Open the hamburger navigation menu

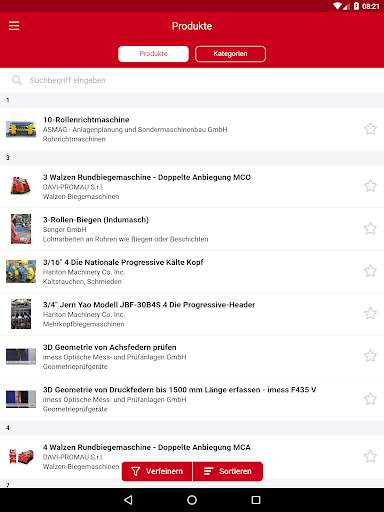pos(14,26)
